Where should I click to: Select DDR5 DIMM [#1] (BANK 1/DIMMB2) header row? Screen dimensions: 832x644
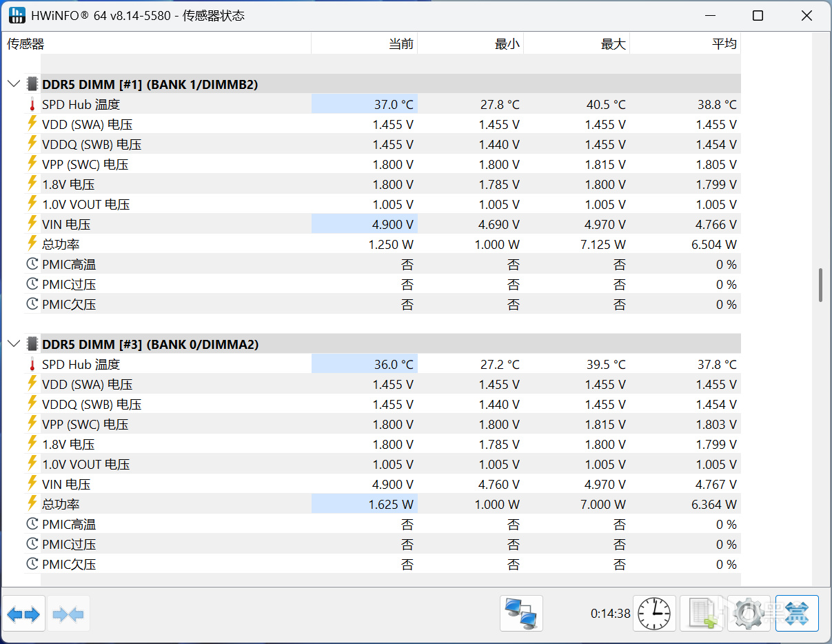point(391,84)
